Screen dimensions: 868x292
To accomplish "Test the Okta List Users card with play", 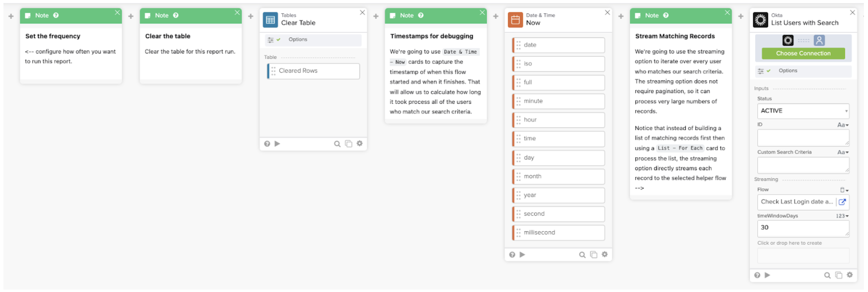I will coord(767,275).
